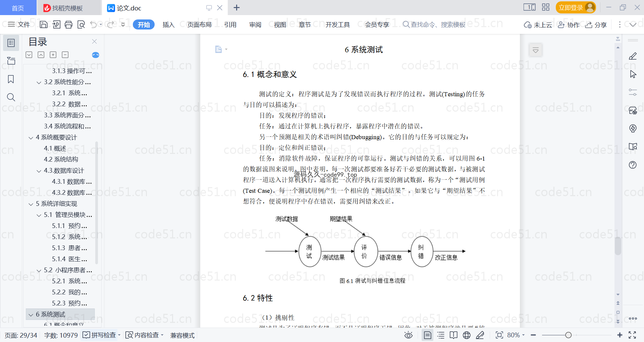Collapse the 4 系统概要设计 outline node
644x342 pixels.
[x=31, y=138]
